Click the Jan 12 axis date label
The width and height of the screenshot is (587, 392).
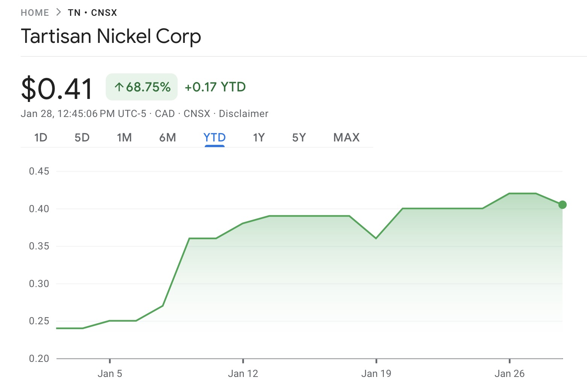pos(243,374)
